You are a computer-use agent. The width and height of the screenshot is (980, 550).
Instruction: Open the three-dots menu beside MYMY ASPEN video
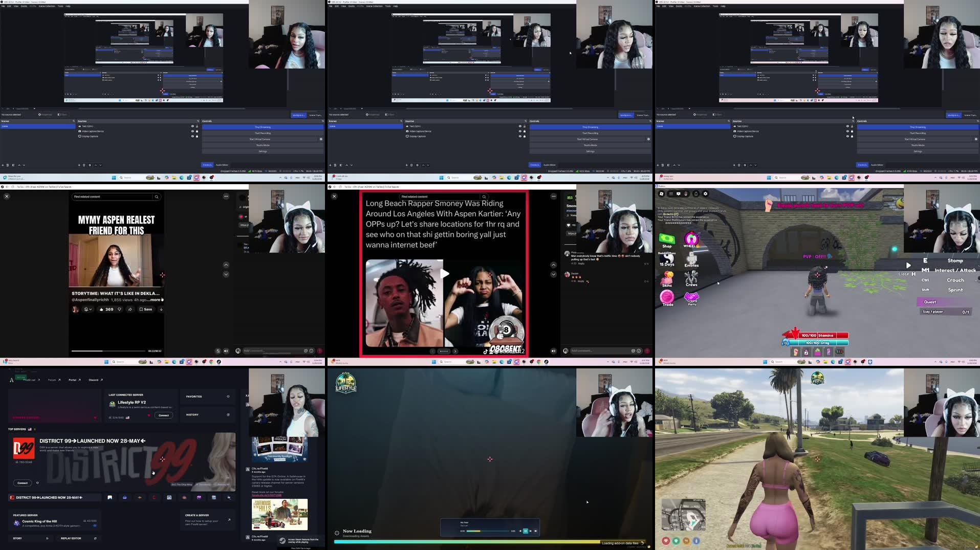(x=226, y=196)
